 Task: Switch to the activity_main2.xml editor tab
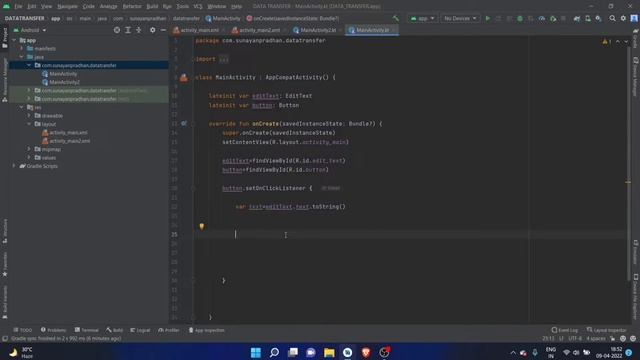click(257, 30)
